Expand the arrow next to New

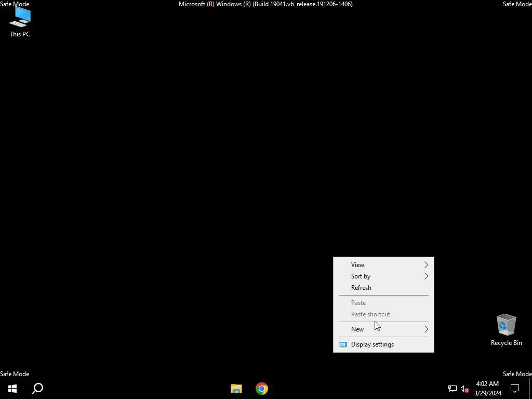point(426,329)
